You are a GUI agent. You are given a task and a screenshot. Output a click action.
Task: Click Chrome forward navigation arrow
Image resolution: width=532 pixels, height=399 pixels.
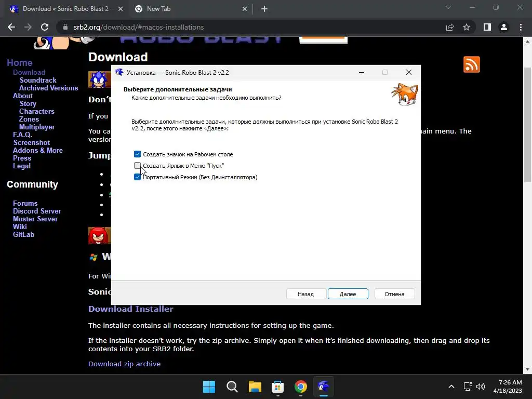[28, 27]
